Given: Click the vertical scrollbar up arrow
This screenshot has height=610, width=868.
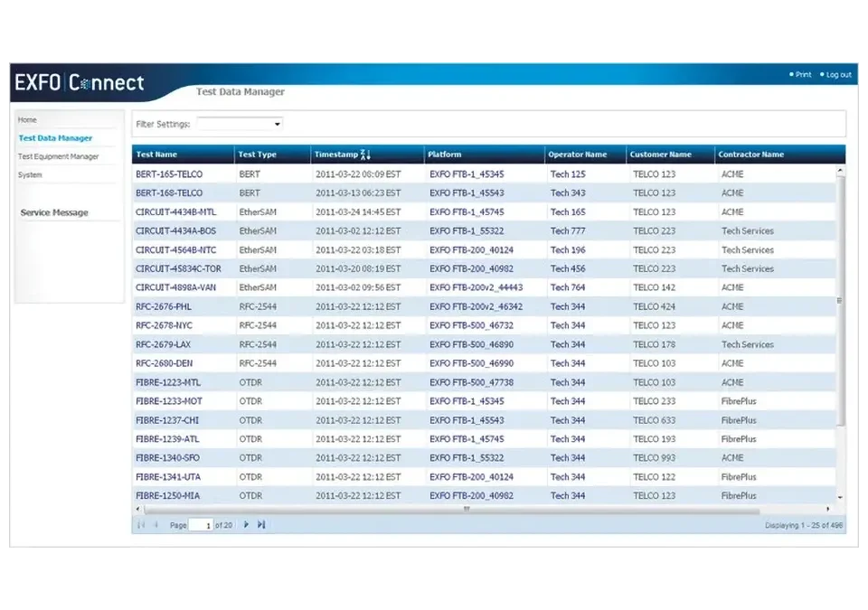Looking at the screenshot, I should (x=840, y=171).
